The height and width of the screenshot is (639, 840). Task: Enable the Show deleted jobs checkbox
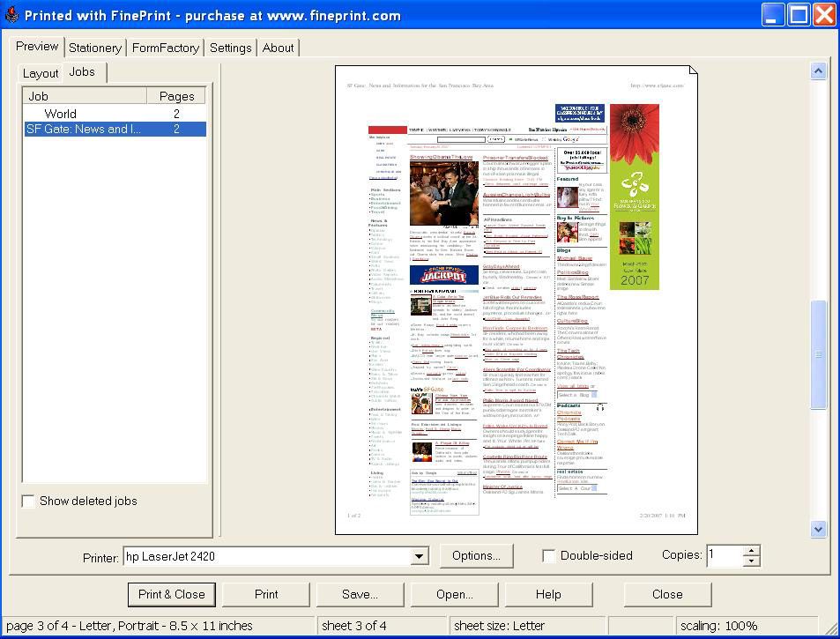pos(29,502)
